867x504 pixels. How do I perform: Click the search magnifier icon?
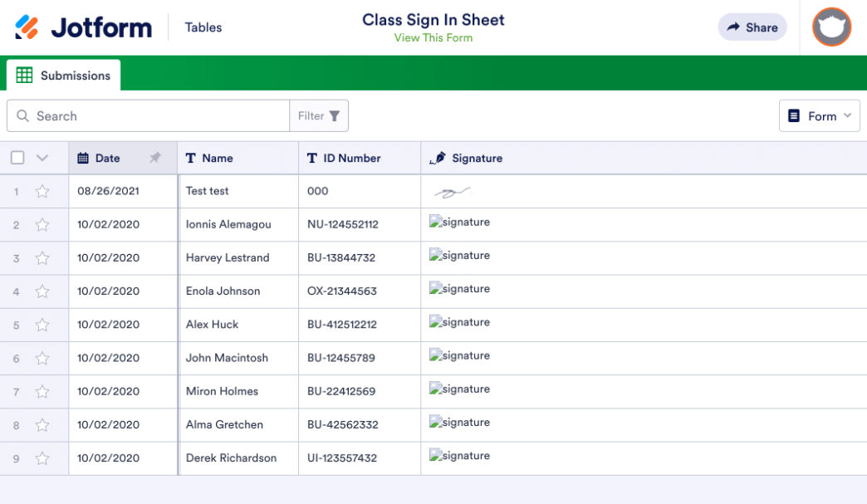click(x=22, y=115)
